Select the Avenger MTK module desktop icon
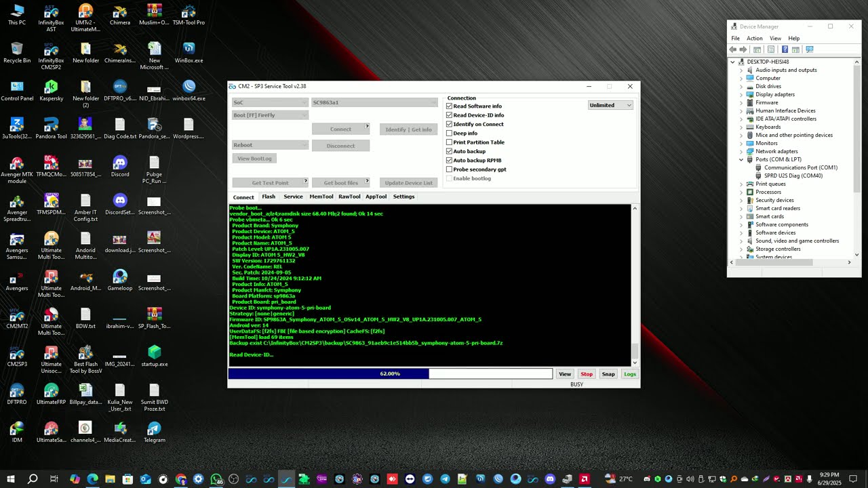This screenshot has height=488, width=868. [17, 169]
